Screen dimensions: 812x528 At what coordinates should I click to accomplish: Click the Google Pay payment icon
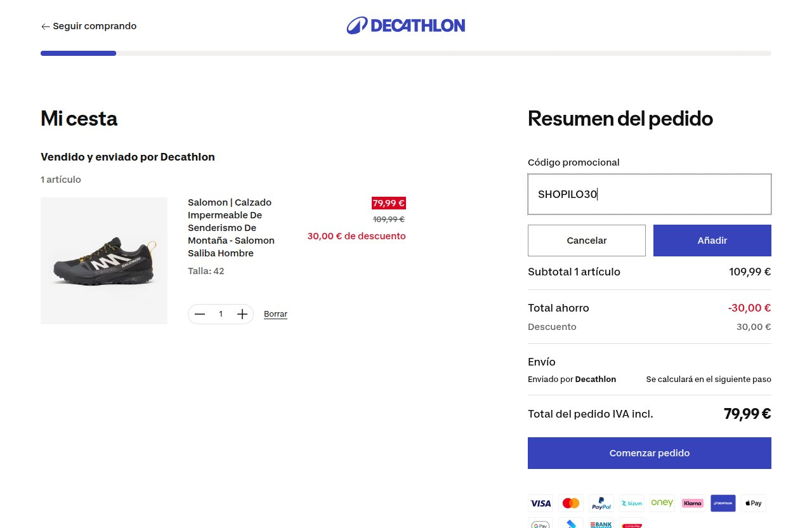(x=540, y=523)
